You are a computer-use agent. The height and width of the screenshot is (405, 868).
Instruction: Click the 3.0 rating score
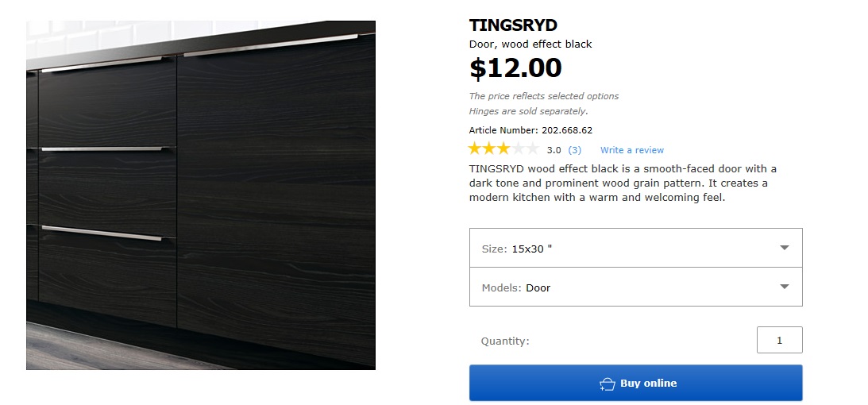point(554,150)
